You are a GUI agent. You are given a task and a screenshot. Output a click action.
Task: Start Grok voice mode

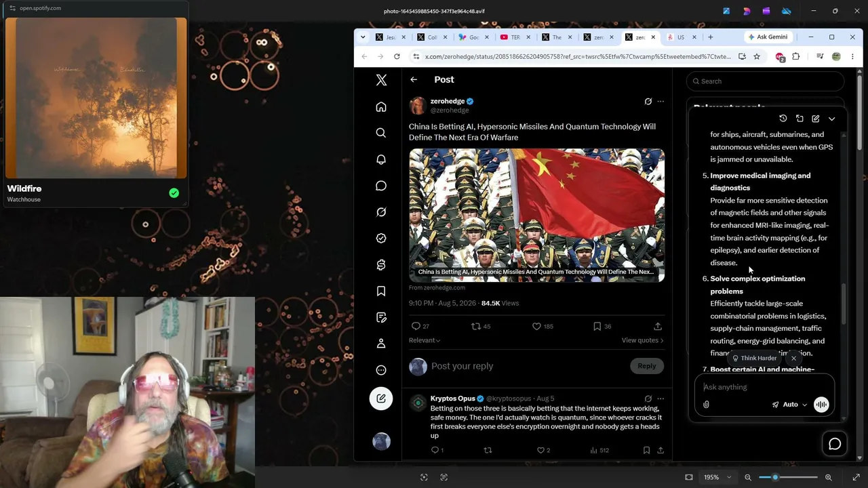[x=821, y=405]
